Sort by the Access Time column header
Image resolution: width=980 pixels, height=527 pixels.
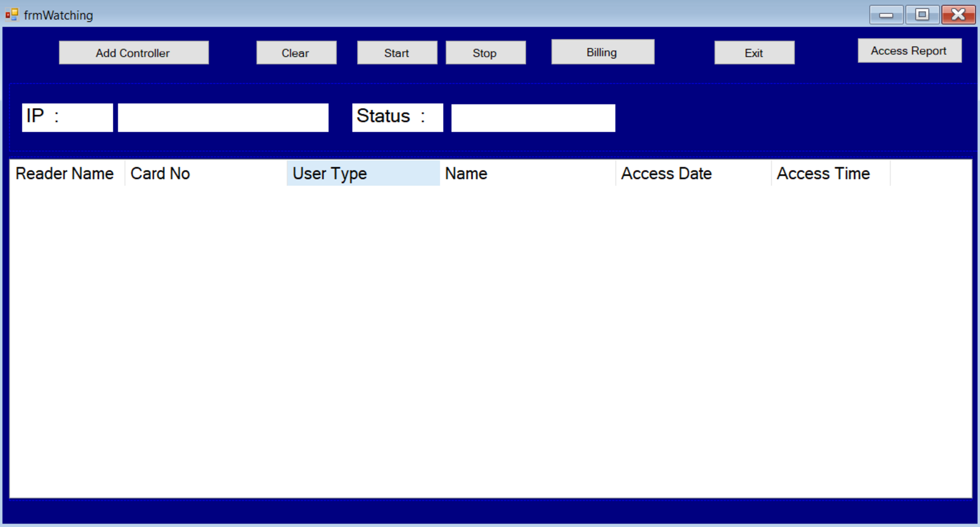830,174
